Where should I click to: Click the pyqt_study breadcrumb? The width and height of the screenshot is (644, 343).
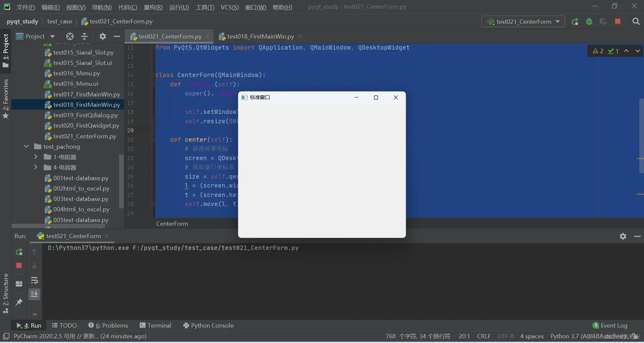click(22, 21)
